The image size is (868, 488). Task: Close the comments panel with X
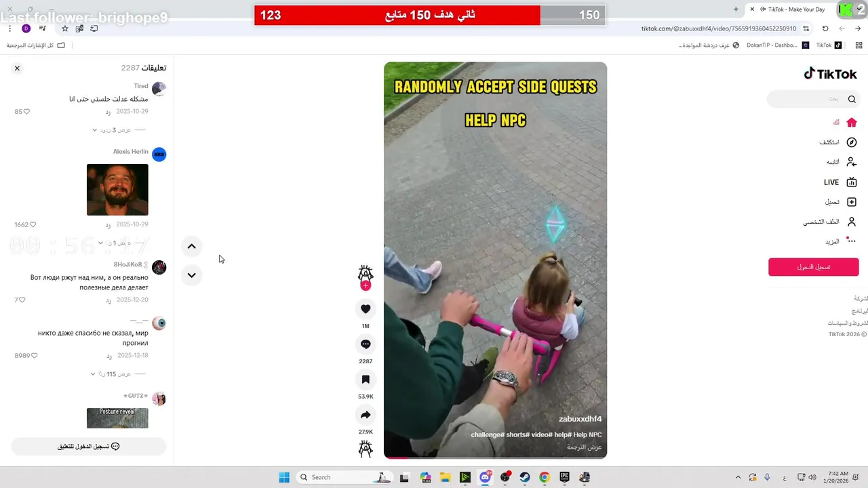(x=17, y=68)
